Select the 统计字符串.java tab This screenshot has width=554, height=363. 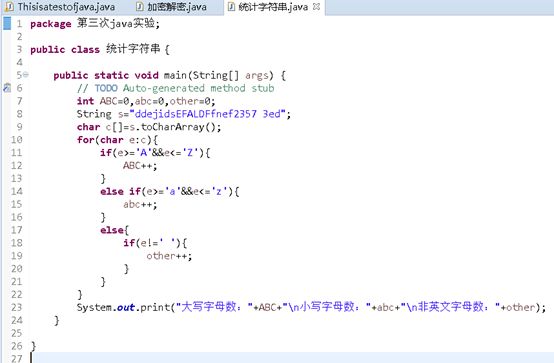tap(273, 7)
